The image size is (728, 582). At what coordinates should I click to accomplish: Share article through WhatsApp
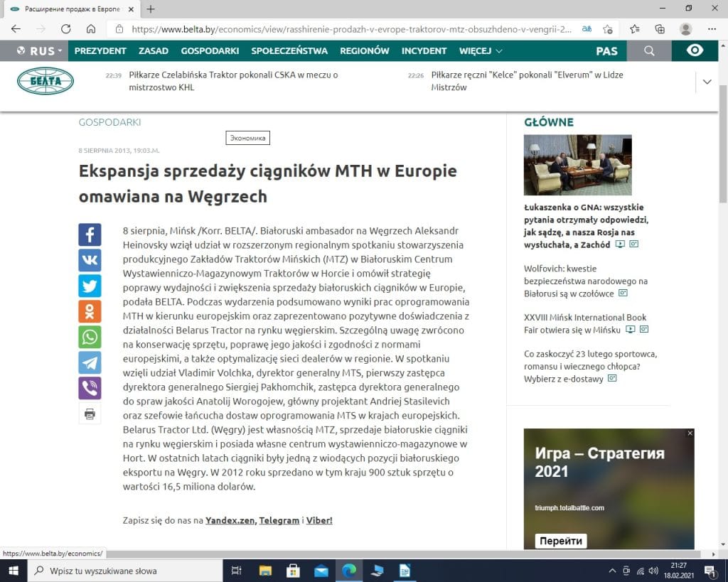point(90,337)
